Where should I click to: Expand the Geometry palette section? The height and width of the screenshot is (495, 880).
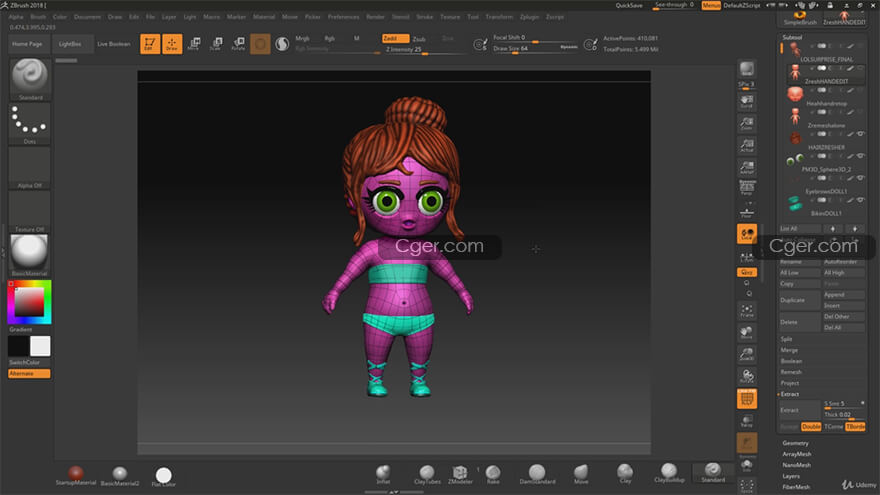(795, 443)
